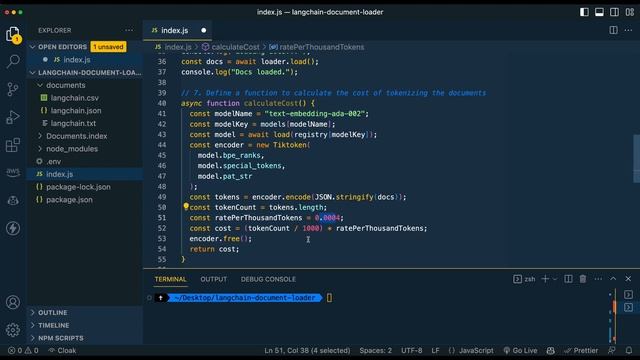Start Go Live server
Image resolution: width=640 pixels, height=360 pixels.
pos(520,350)
